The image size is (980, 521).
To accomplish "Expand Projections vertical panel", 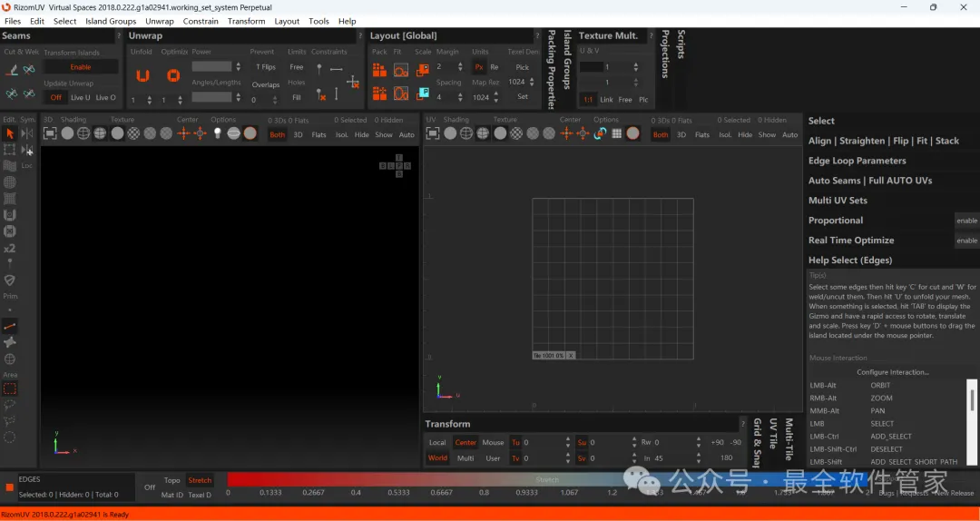I will pyautogui.click(x=665, y=54).
